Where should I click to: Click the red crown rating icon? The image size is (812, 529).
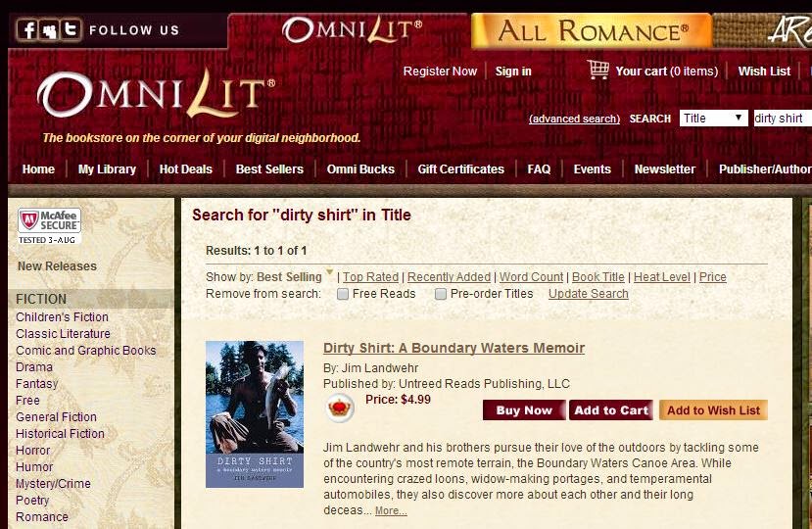point(340,408)
